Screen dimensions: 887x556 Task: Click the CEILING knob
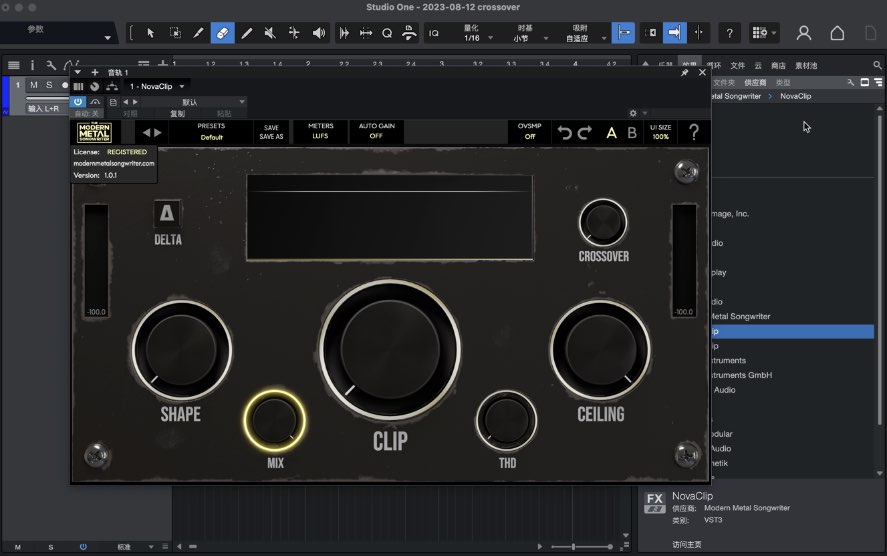(600, 350)
